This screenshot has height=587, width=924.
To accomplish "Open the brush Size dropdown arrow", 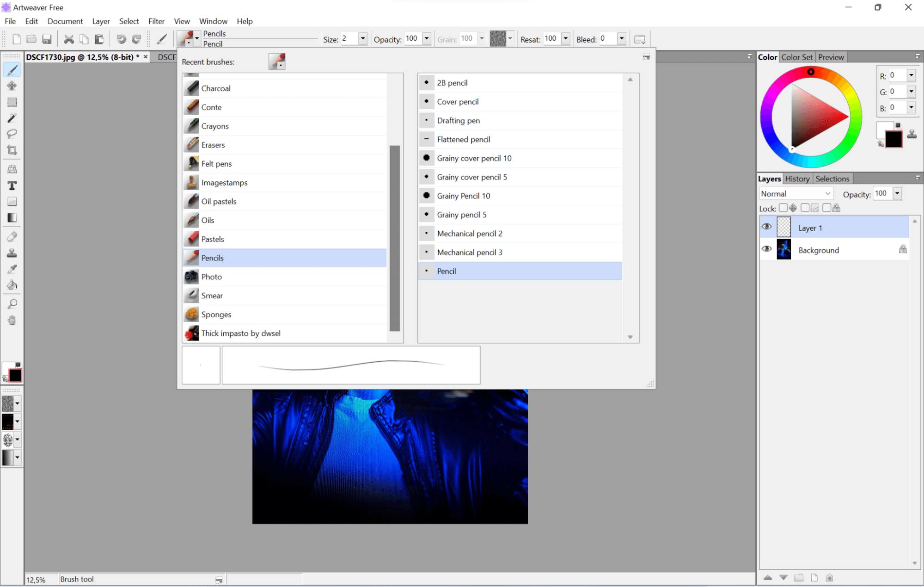I will click(x=363, y=39).
